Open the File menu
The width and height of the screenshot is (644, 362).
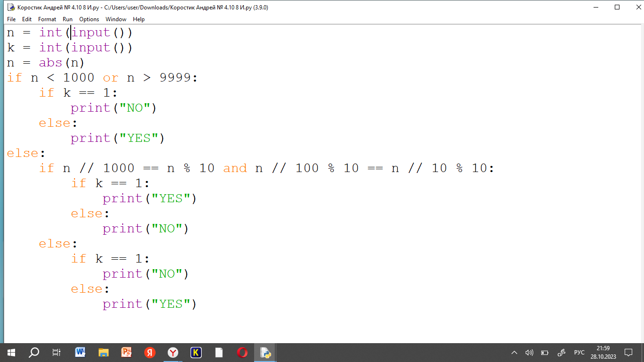click(x=11, y=19)
